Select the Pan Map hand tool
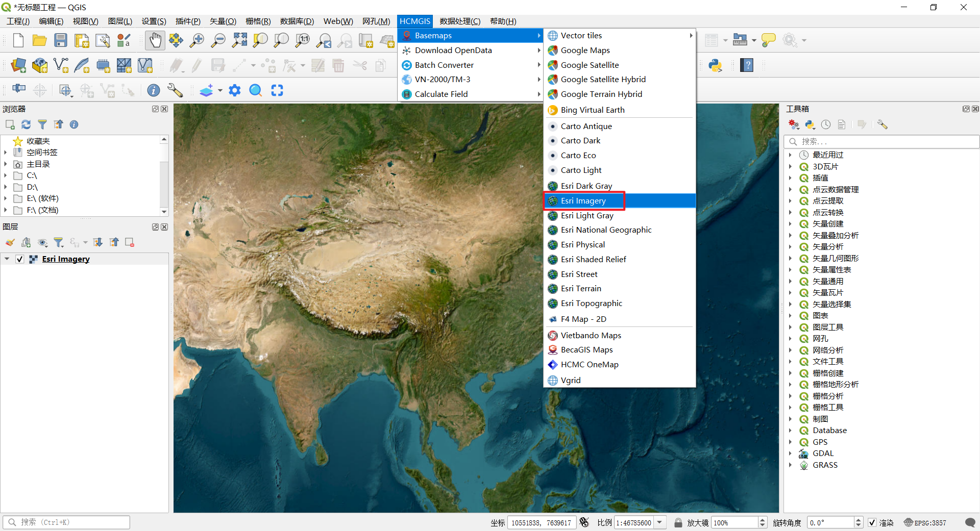 tap(155, 40)
